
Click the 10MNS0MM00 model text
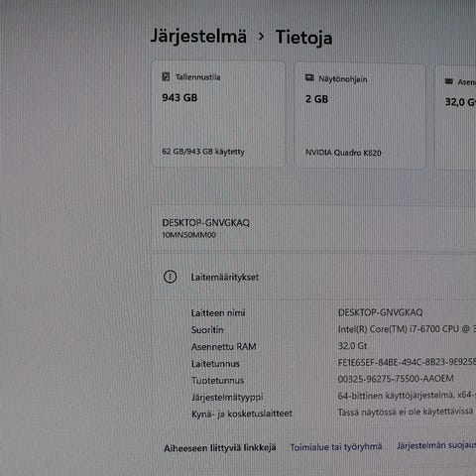pyautogui.click(x=189, y=235)
